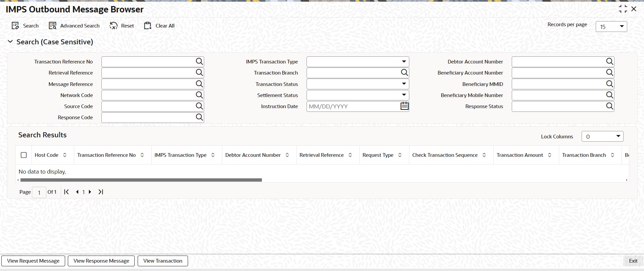Click the Search toolbar icon
The width and height of the screenshot is (644, 271).
15,26
